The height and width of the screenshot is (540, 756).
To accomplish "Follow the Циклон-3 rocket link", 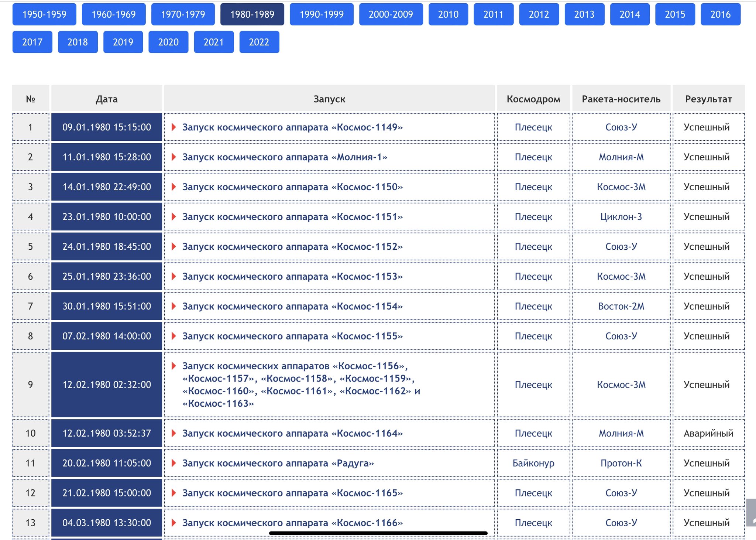I will [621, 217].
